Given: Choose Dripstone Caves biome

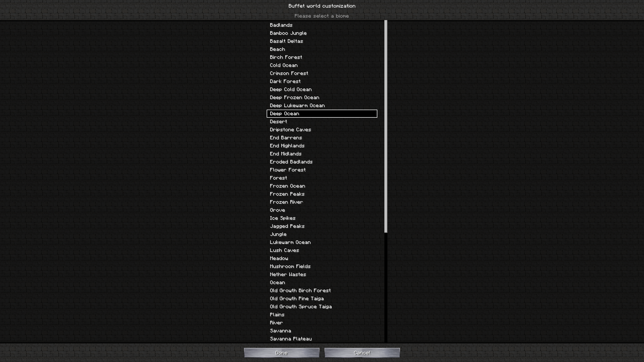Looking at the screenshot, I should point(322,130).
